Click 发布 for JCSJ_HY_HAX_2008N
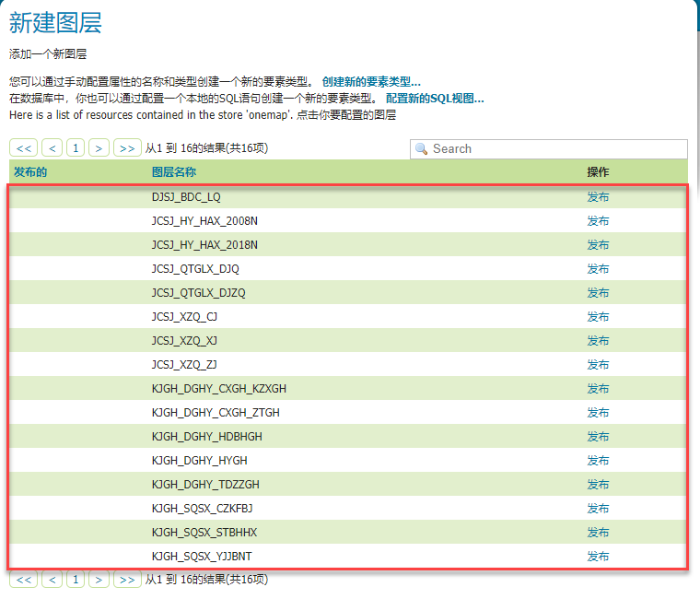Screen dimensions: 700x599 tap(598, 221)
